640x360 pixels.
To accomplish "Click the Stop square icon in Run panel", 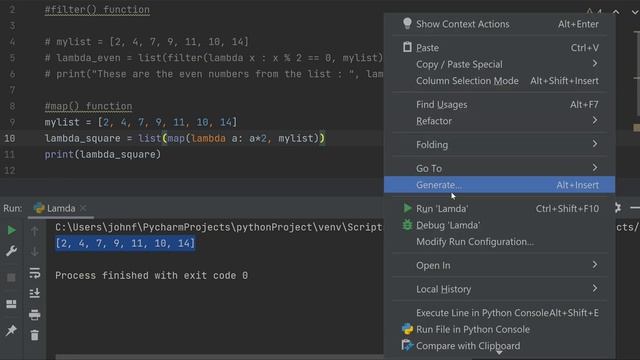I will (11, 278).
